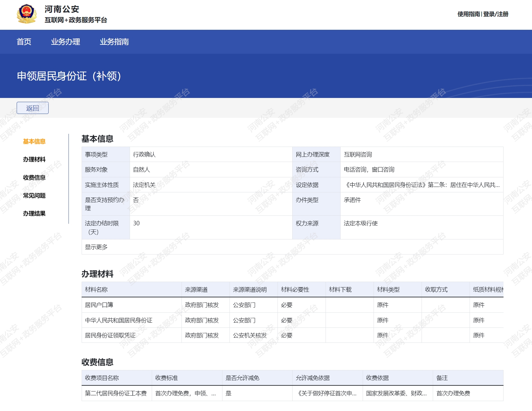This screenshot has width=532, height=411.
Task: Click the 居民户口簿 material row
Action: click(99, 305)
